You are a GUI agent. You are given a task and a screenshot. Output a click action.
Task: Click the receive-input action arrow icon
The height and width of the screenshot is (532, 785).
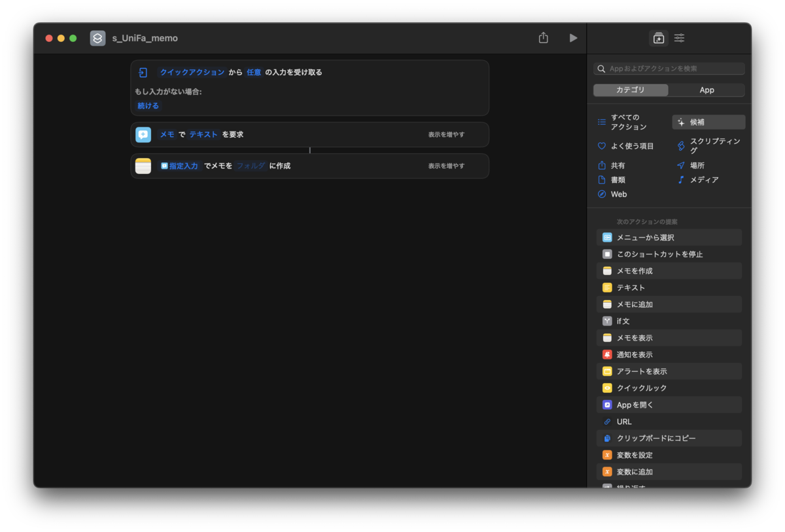pyautogui.click(x=143, y=73)
